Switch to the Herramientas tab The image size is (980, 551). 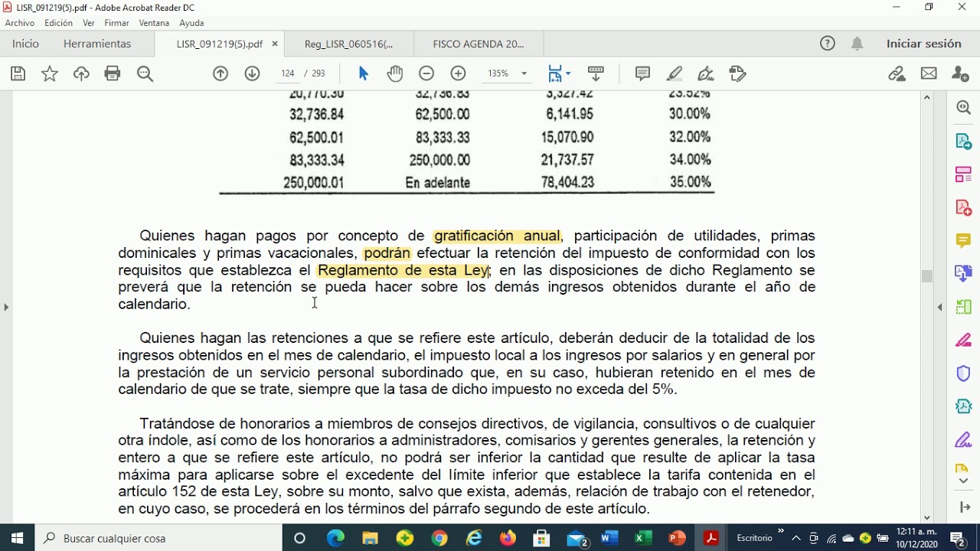[x=97, y=44]
